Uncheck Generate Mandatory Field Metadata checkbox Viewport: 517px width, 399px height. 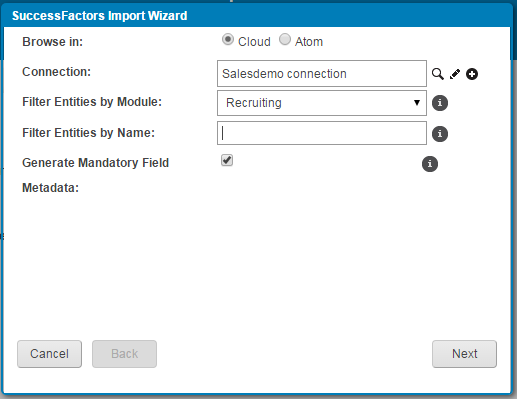click(x=227, y=160)
